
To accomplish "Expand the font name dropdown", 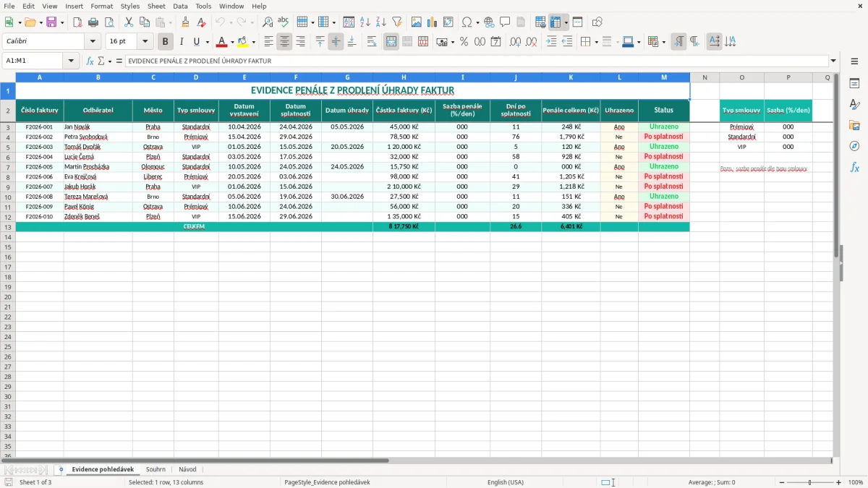I will tap(93, 42).
